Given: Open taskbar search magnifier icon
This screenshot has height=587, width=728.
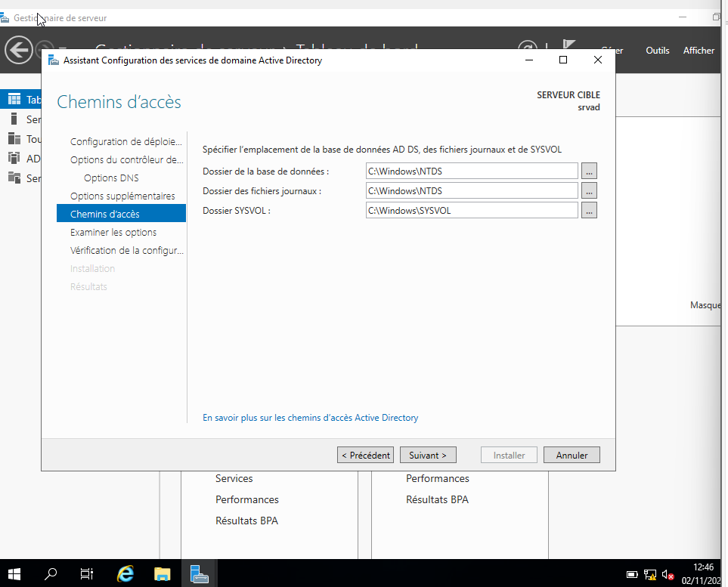Looking at the screenshot, I should tap(51, 573).
